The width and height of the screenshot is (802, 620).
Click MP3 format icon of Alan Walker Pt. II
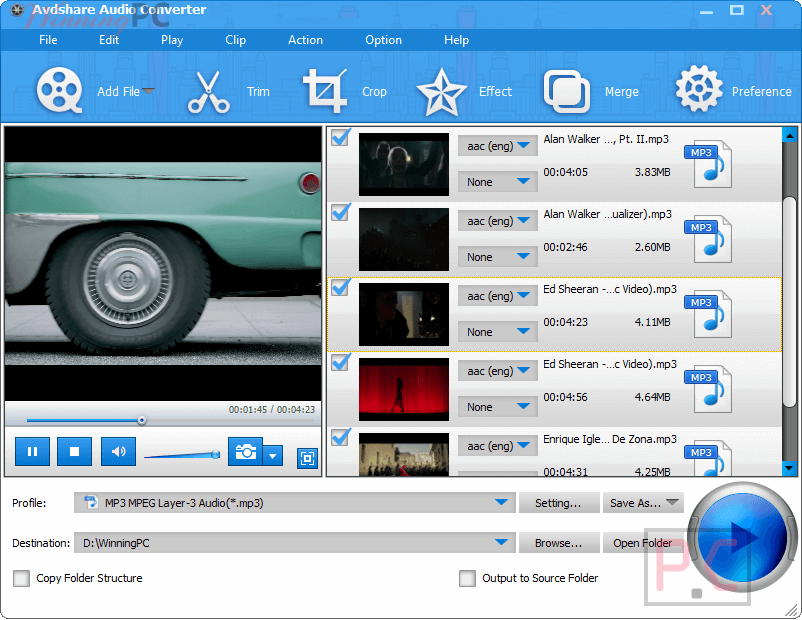click(708, 164)
